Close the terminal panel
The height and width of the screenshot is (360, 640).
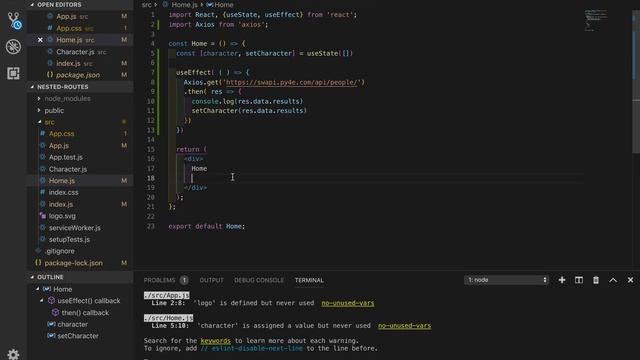coord(630,280)
